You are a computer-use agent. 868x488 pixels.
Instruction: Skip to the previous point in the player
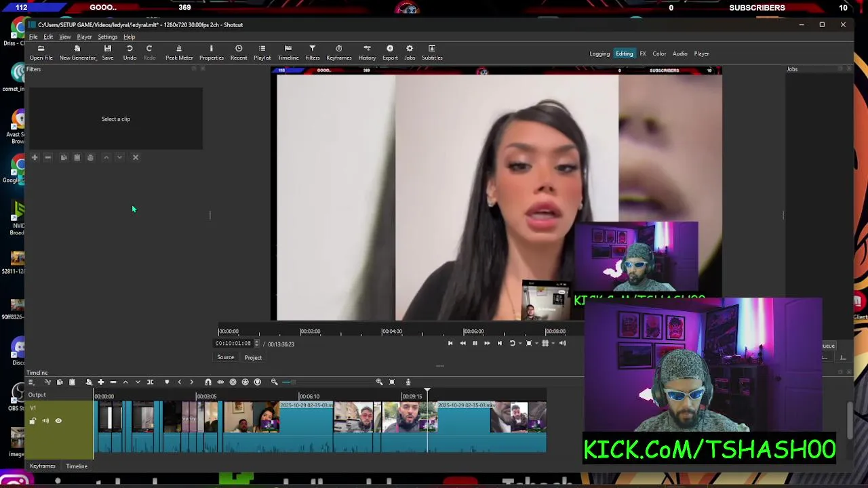pos(450,343)
